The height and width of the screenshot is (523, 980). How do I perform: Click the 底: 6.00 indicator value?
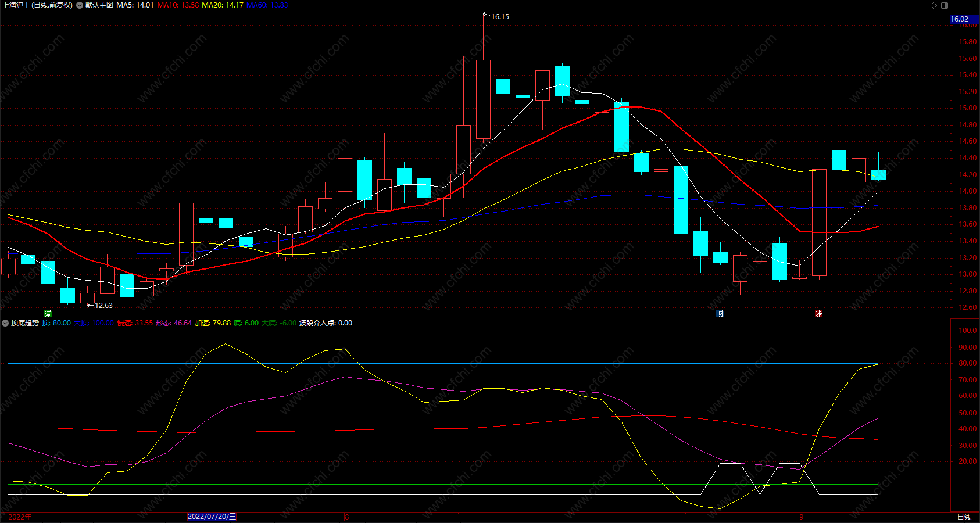(x=246, y=323)
